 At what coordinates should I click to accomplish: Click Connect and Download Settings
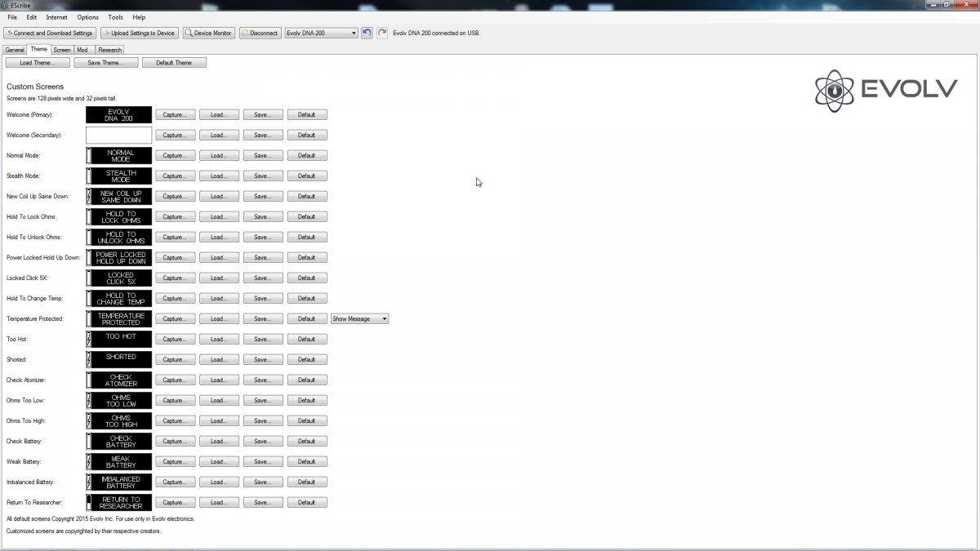pyautogui.click(x=49, y=33)
